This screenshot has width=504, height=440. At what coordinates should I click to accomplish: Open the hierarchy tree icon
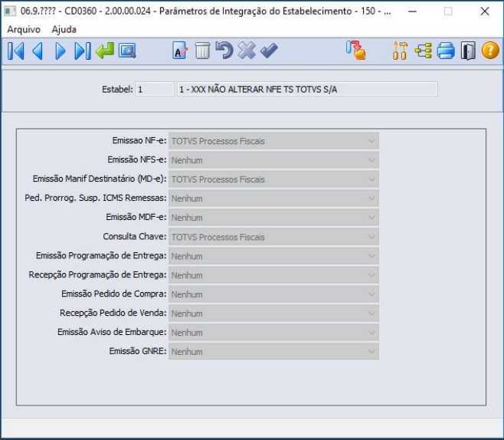pyautogui.click(x=423, y=51)
